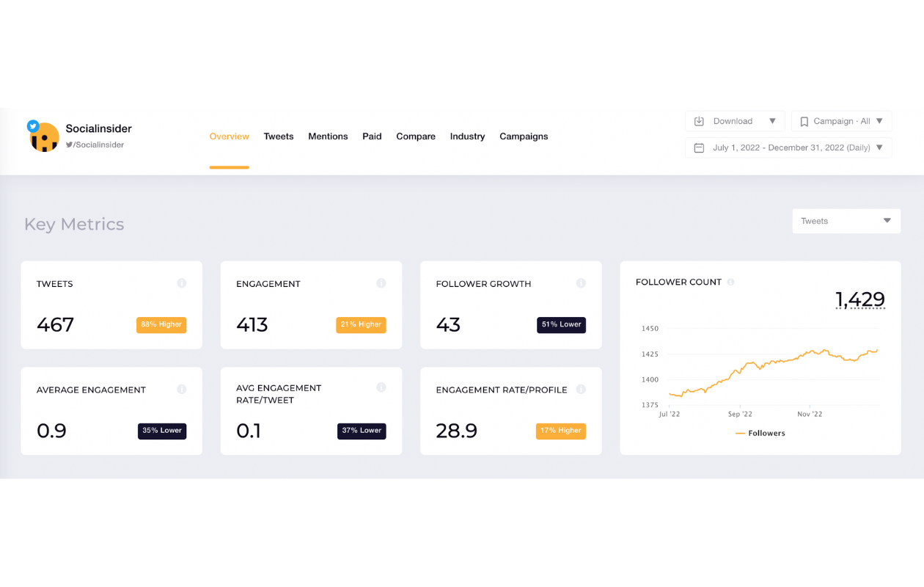Click info icon on Follower Growth card

click(x=581, y=283)
